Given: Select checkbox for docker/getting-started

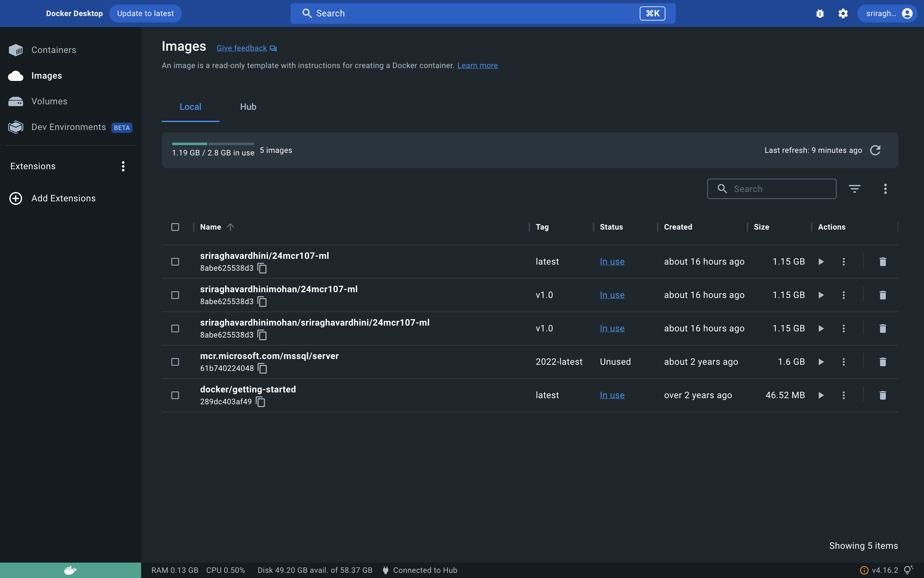Looking at the screenshot, I should point(175,395).
